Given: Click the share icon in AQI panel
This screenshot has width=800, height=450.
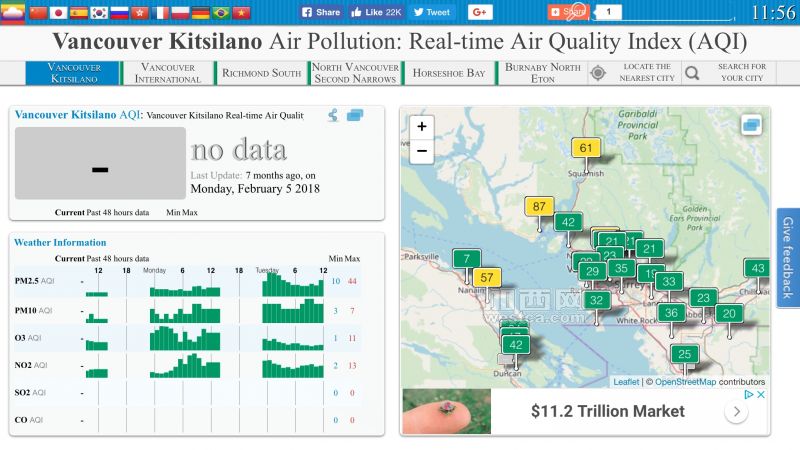Looking at the screenshot, I should click(333, 116).
